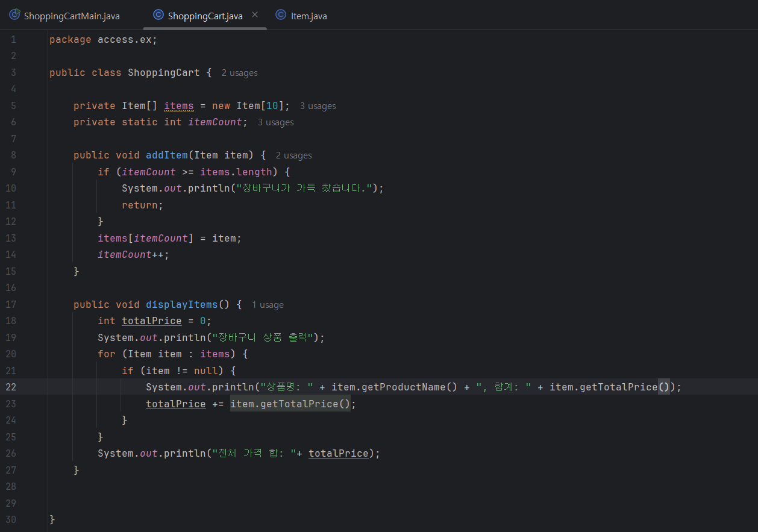Click the underlined items field on line 5
This screenshot has height=532, width=758.
pyautogui.click(x=179, y=106)
